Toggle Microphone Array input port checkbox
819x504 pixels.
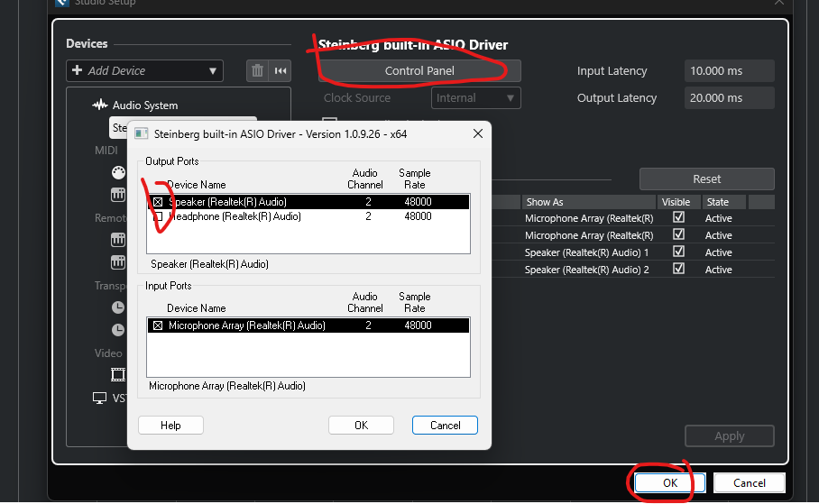point(158,325)
